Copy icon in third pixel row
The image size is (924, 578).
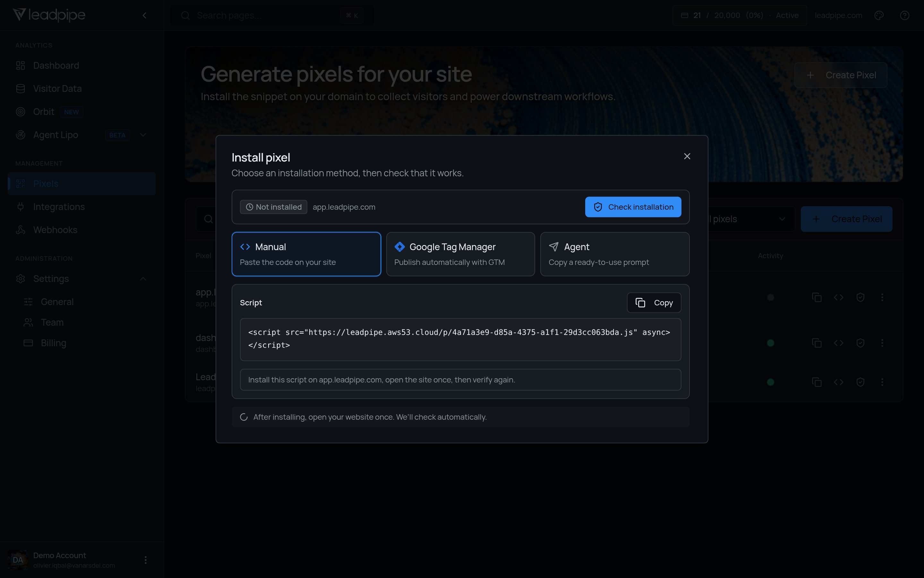[x=817, y=382]
